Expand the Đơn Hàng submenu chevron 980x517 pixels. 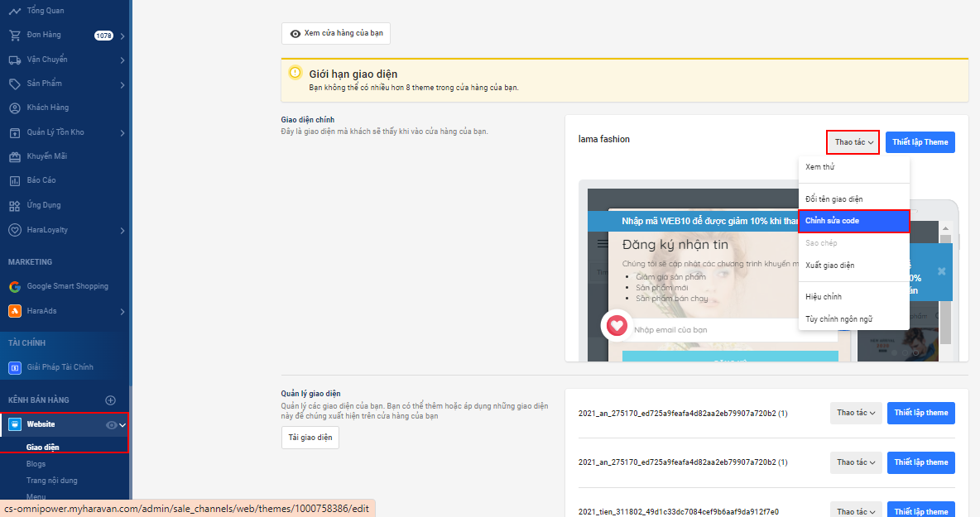pos(122,36)
